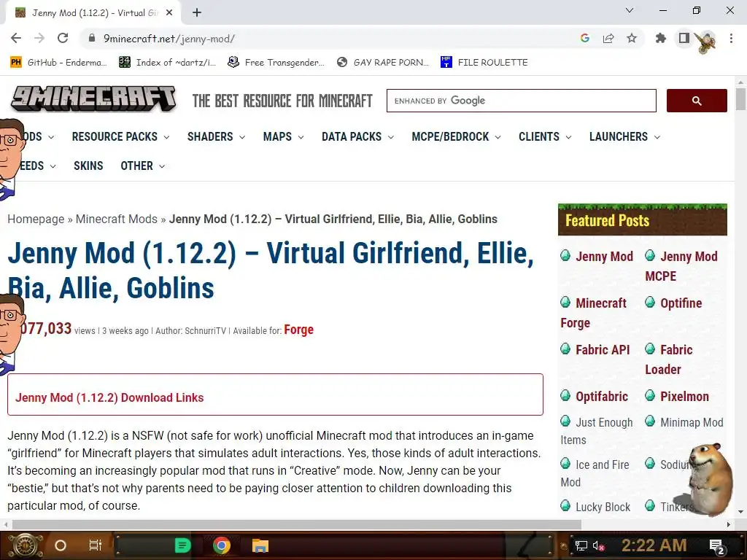Open the Optifabric featured post
Viewport: 747px width, 560px height.
pyautogui.click(x=602, y=396)
